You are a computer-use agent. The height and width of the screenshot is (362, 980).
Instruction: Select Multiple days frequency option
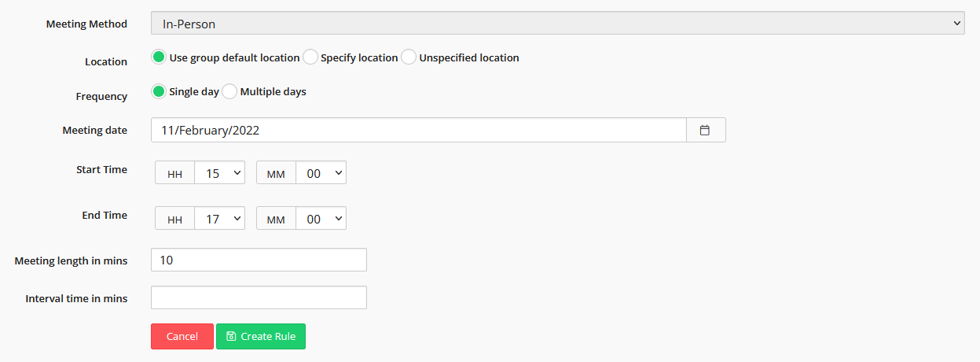click(229, 91)
